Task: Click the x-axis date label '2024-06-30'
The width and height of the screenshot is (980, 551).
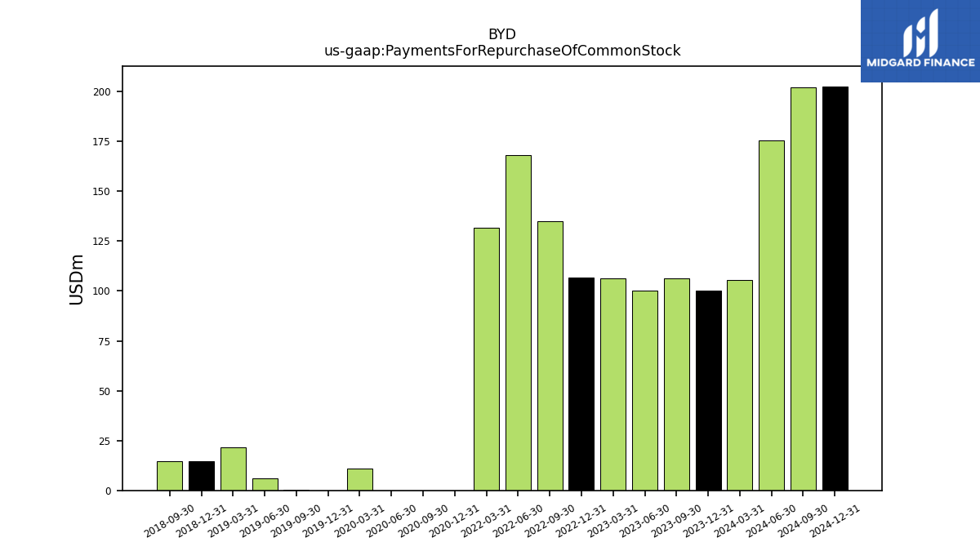Action: click(771, 521)
